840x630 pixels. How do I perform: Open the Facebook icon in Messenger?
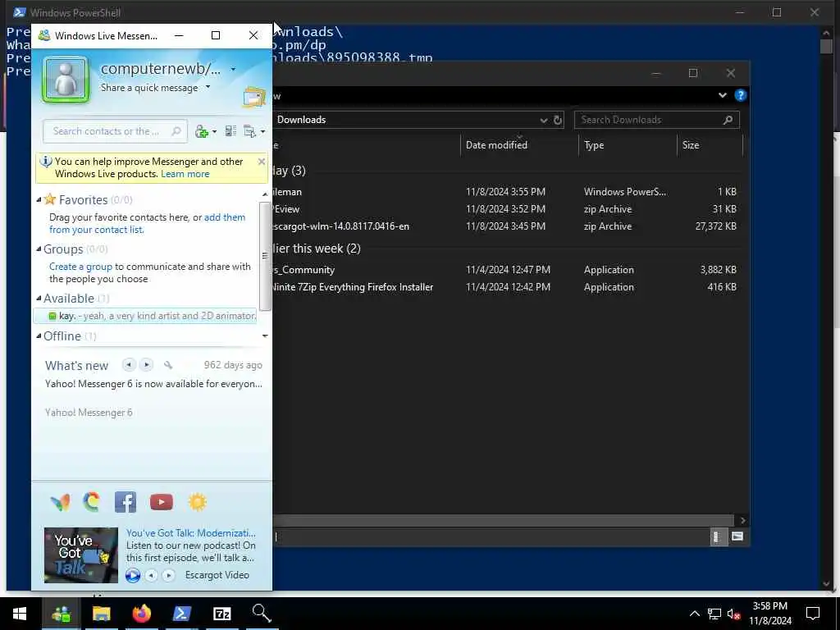coord(126,502)
